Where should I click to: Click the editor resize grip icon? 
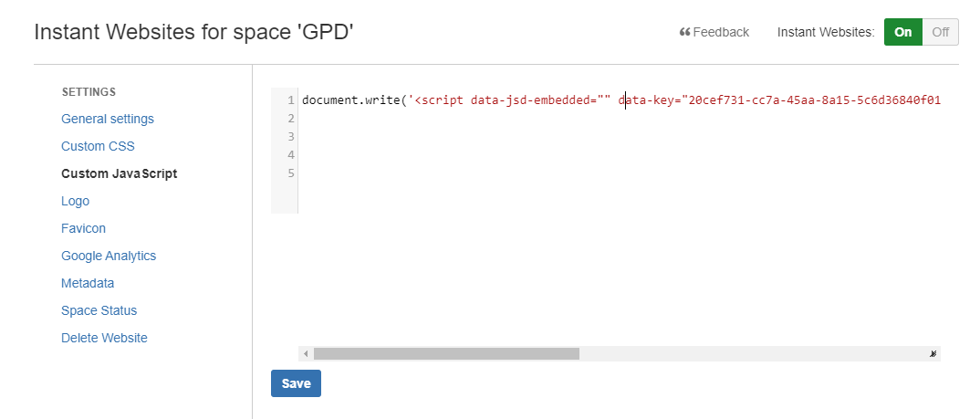click(x=933, y=354)
